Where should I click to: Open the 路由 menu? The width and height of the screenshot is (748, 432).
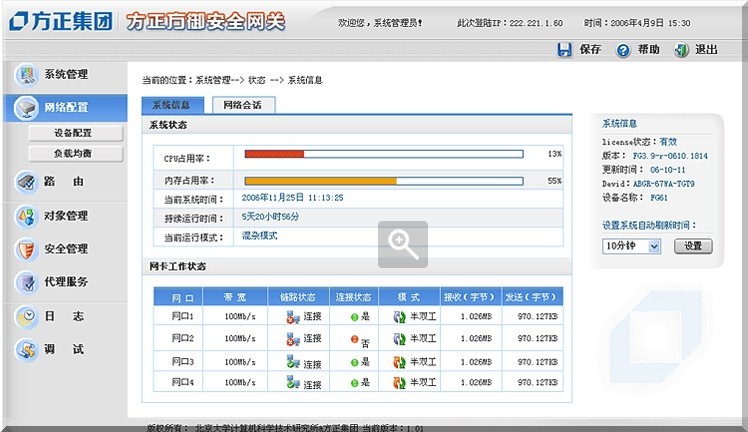[x=66, y=182]
